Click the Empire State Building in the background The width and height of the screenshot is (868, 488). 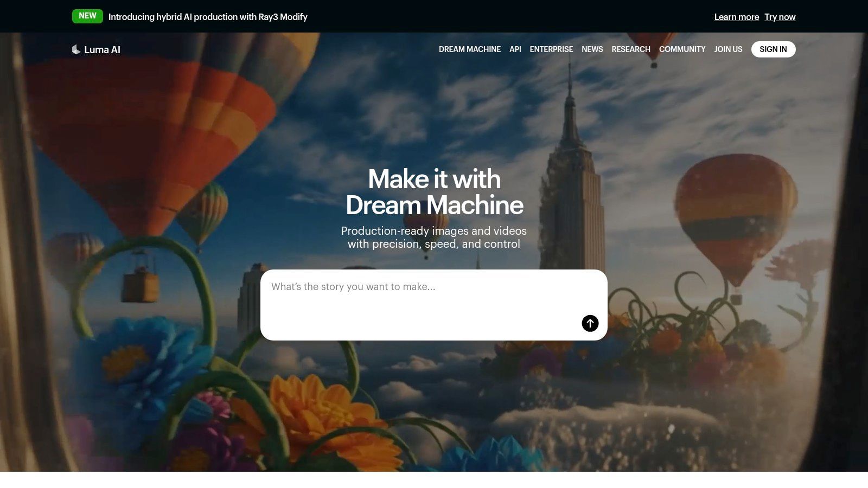(x=571, y=163)
